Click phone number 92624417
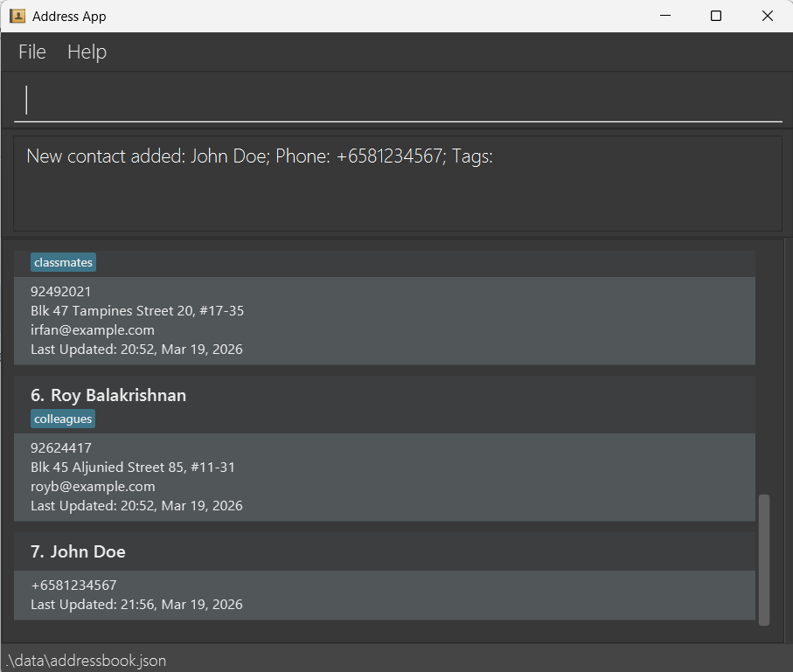Screen dimensions: 793x672 coord(61,448)
